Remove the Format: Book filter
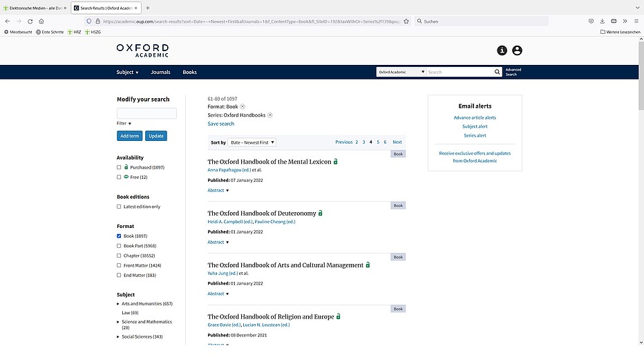Viewport: 644px width, 362px height. pos(243,106)
